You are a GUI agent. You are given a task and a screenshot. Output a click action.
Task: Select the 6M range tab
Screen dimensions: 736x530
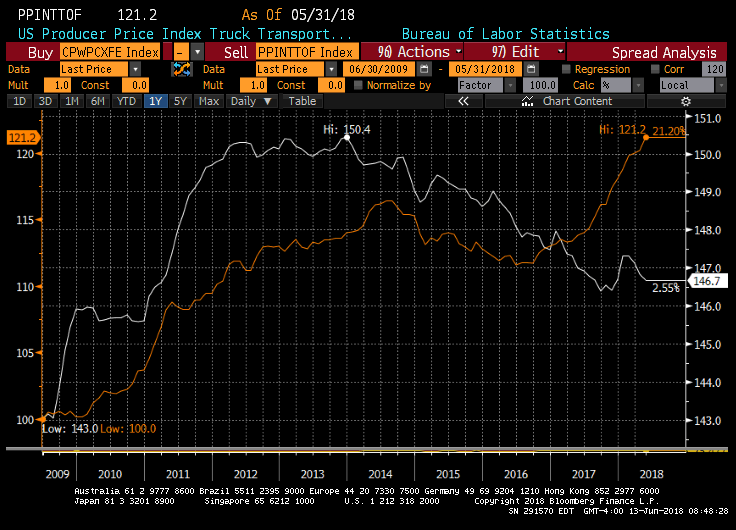pyautogui.click(x=97, y=101)
